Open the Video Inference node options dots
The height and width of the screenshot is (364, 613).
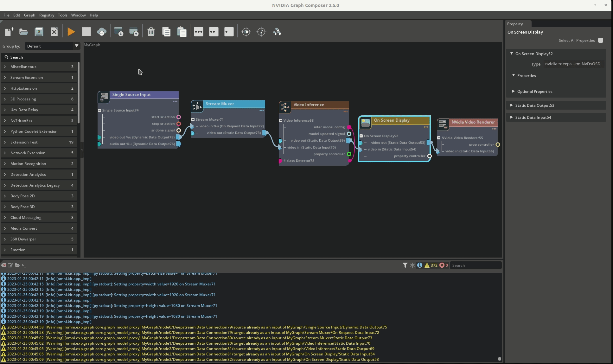point(346,112)
